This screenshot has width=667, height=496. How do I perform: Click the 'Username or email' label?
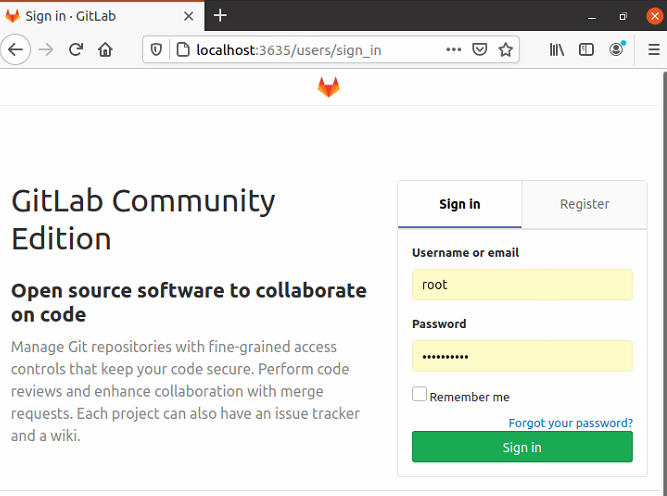[x=465, y=253]
